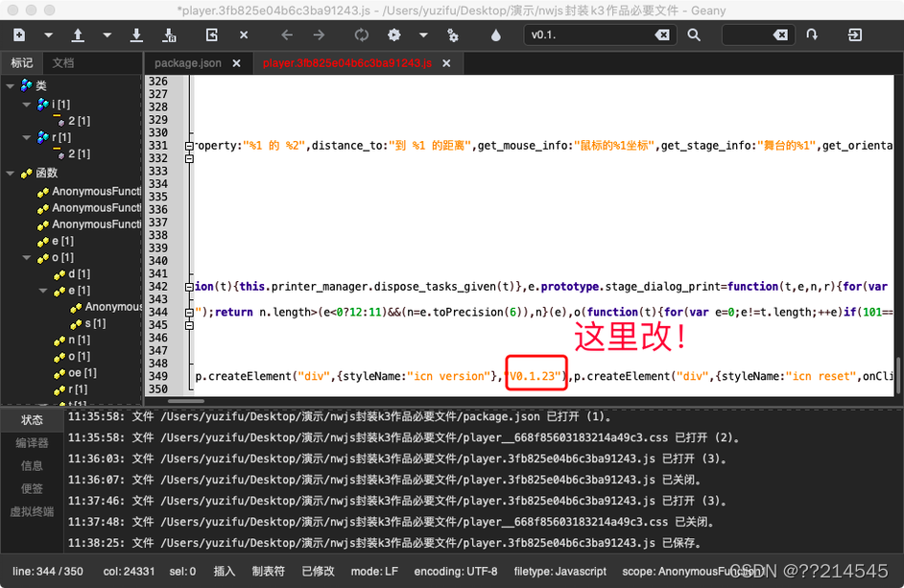
Task: Close the player.3fb825e04b6c3ba91243.js tab
Action: (446, 63)
